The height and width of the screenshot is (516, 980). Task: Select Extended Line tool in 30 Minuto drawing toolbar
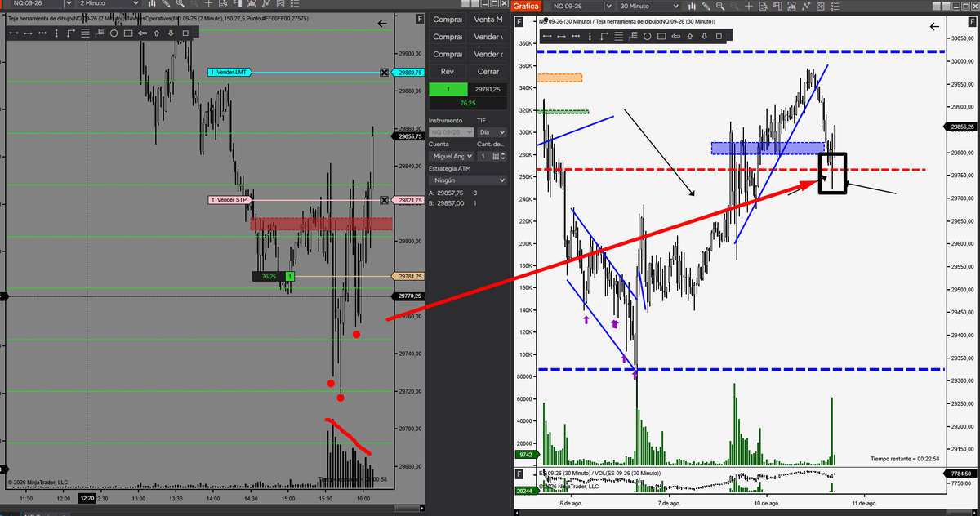pos(576,36)
